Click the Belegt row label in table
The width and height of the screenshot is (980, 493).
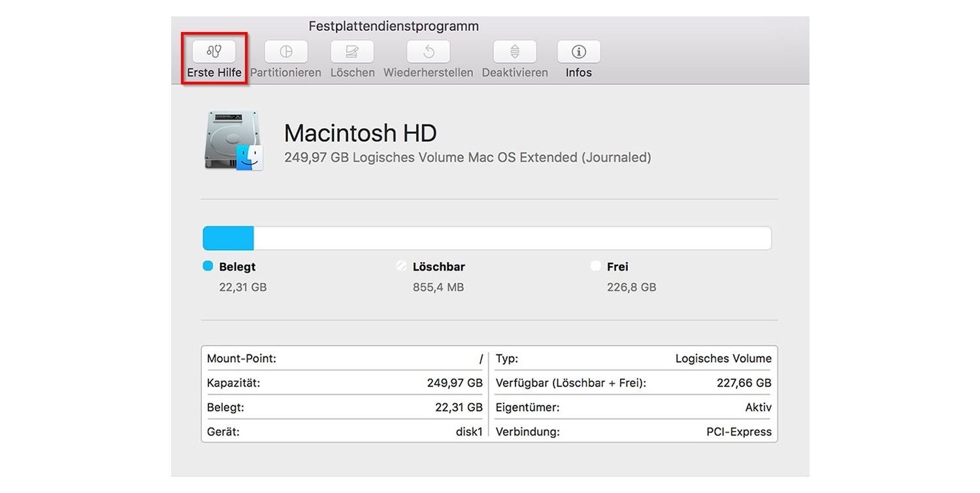pos(225,407)
